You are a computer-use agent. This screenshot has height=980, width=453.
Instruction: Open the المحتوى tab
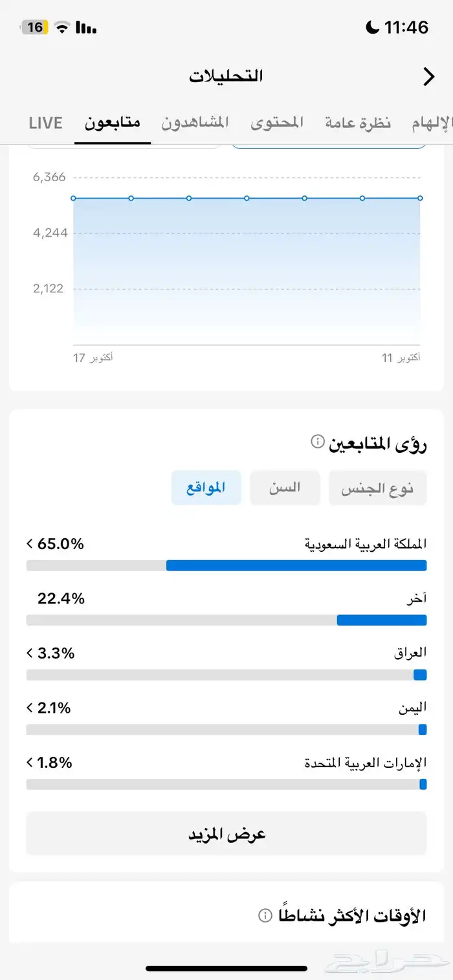click(x=277, y=123)
